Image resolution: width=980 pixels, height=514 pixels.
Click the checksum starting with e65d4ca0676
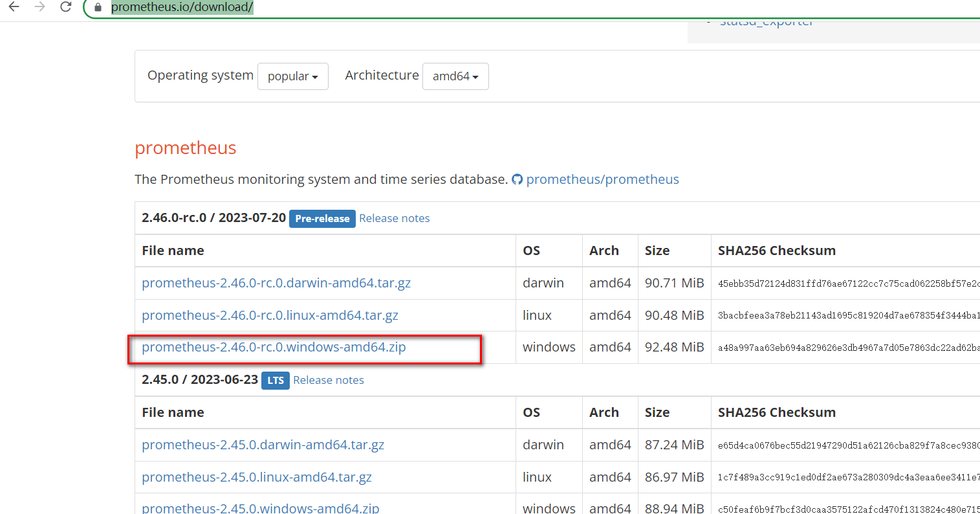849,445
